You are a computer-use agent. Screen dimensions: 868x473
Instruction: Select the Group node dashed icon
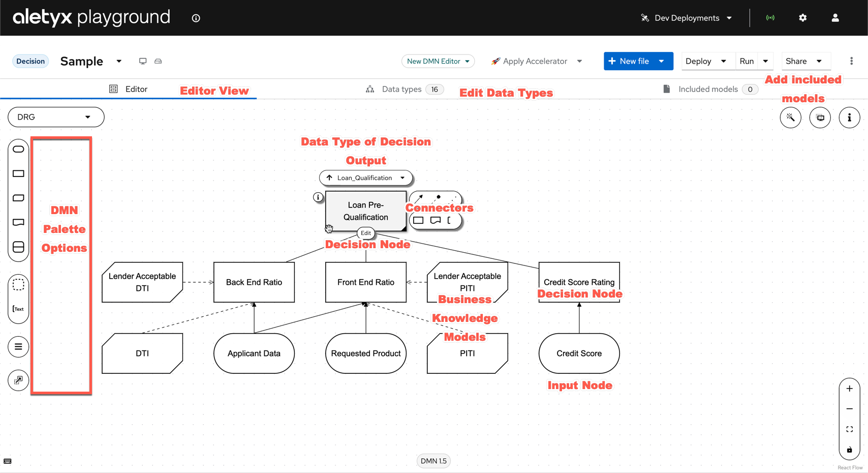point(18,285)
